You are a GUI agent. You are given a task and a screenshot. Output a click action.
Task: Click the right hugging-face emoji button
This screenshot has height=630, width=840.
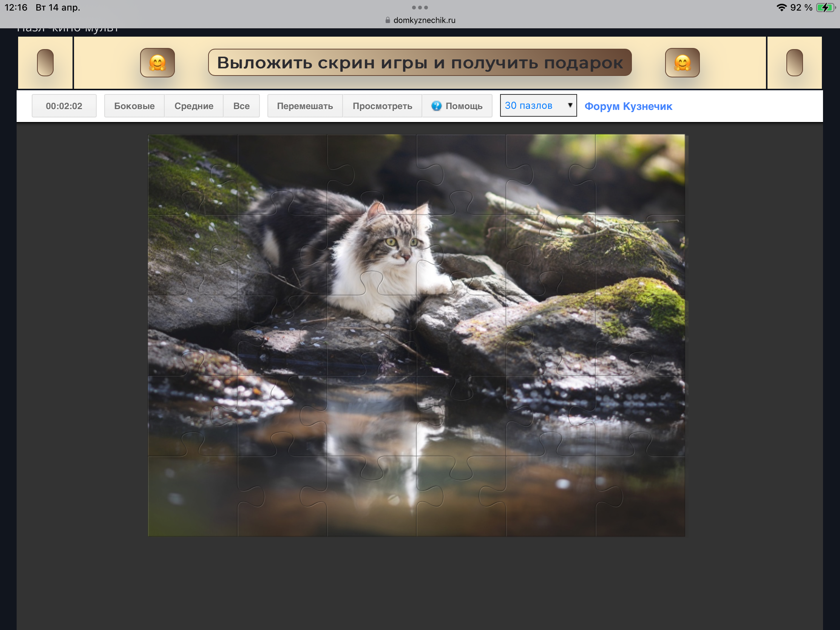(682, 63)
